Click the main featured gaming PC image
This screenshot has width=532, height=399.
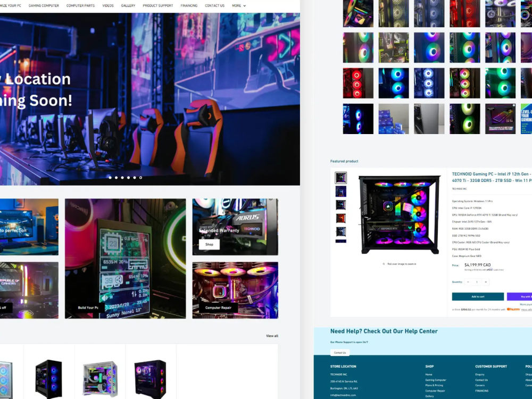400,214
